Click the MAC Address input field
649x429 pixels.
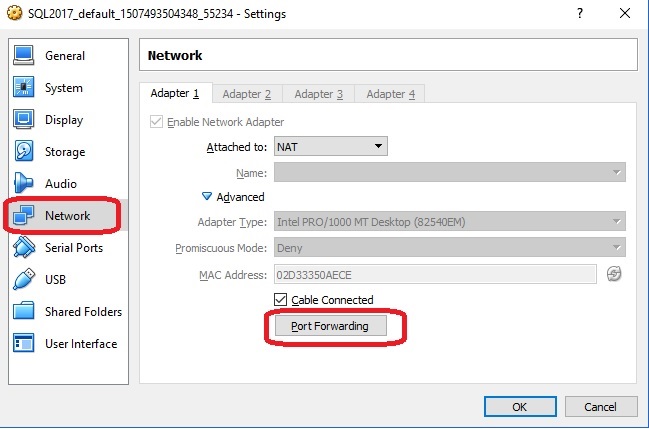(x=435, y=274)
